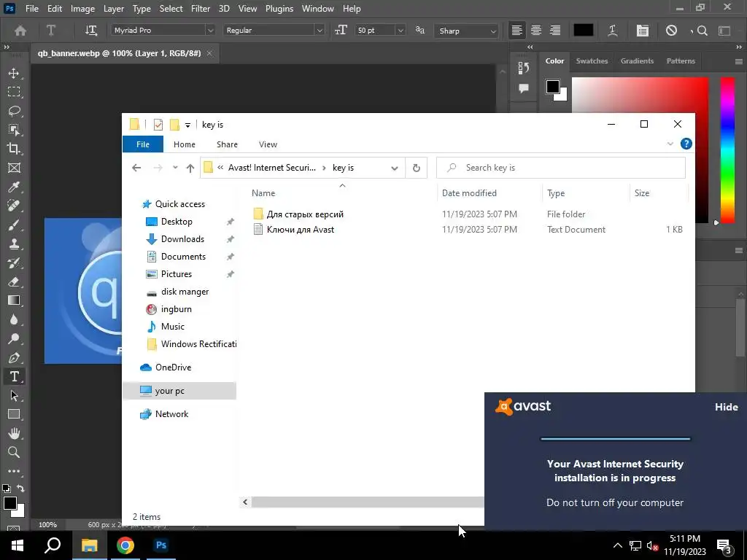Open Photoshop search magnifier icon

pyautogui.click(x=702, y=31)
